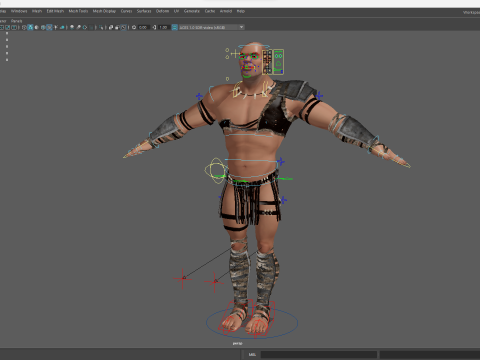Screen dimensions: 480x360
Task: Toggle the safe action overlay icon
Action: pos(7,27)
